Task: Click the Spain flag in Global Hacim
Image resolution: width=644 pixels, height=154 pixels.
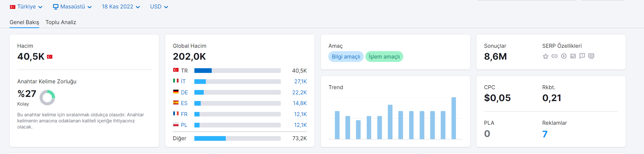Action: (176, 103)
